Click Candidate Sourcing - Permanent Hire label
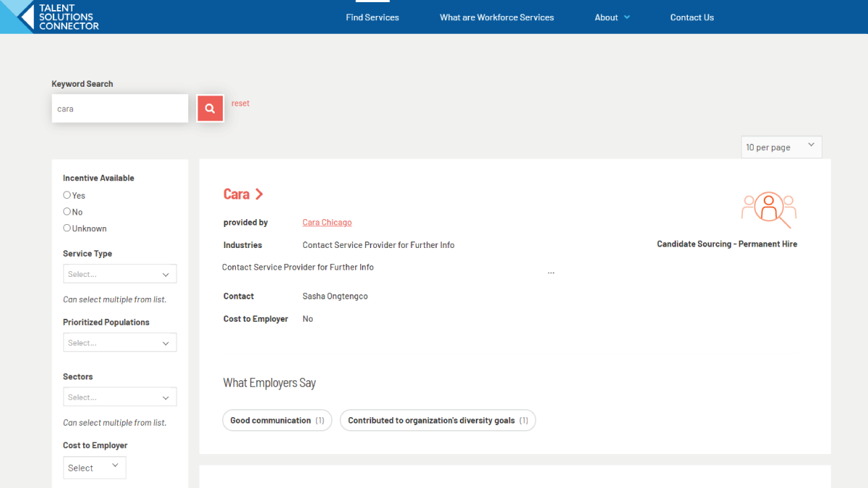 727,244
